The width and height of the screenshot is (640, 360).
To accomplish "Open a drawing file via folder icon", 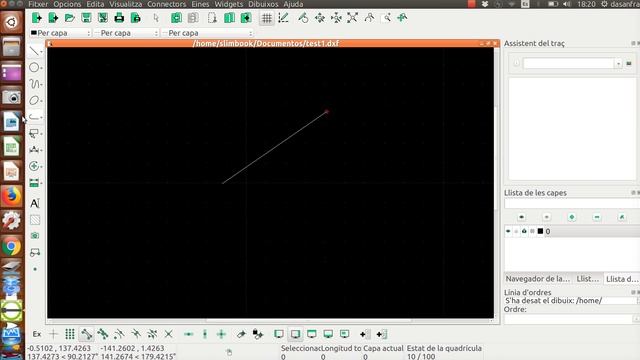I will click(70, 18).
